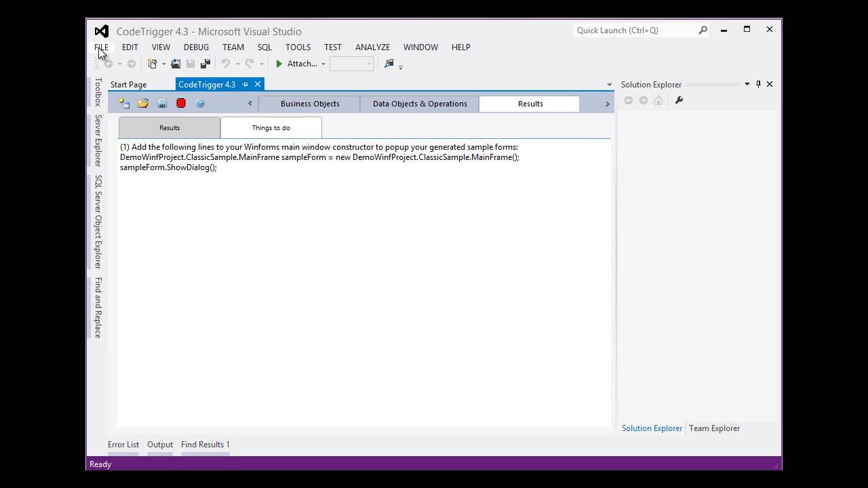Open the FILE menu

tap(101, 47)
